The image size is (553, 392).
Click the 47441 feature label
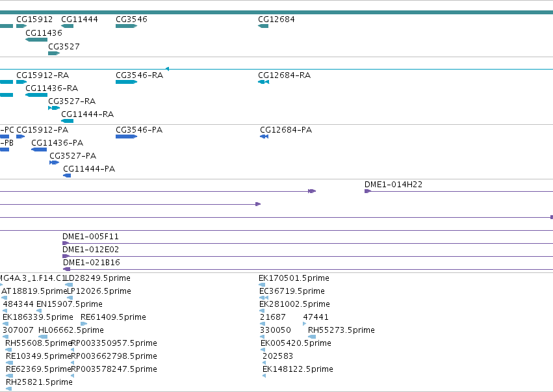click(x=316, y=317)
